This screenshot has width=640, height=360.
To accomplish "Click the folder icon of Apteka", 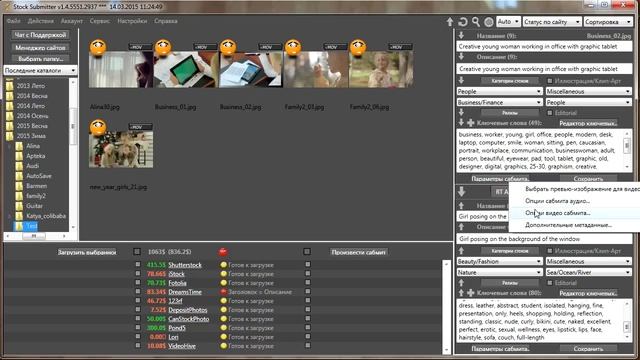I will click(x=19, y=156).
